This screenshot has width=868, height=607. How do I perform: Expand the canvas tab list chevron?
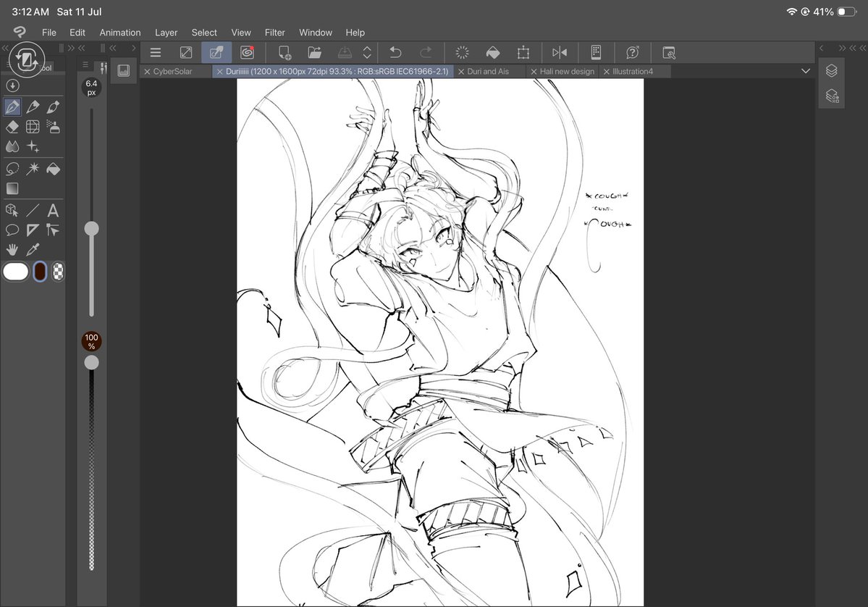(x=806, y=71)
